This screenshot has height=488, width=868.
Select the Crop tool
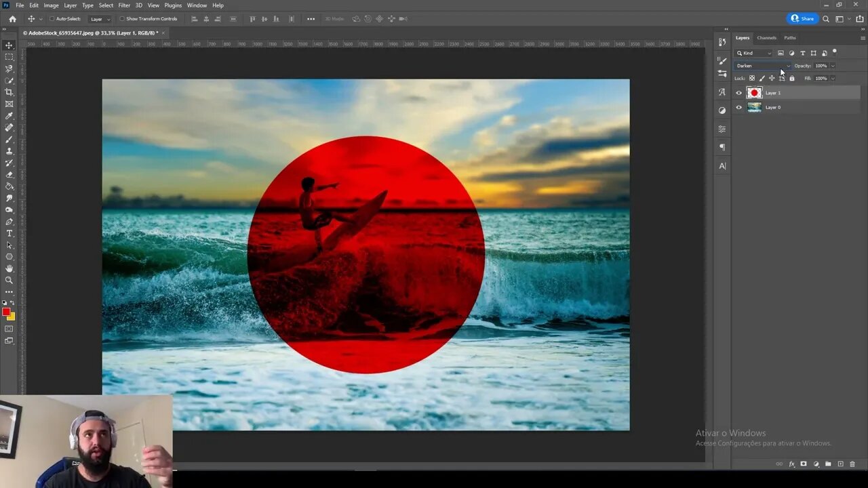pos(9,92)
